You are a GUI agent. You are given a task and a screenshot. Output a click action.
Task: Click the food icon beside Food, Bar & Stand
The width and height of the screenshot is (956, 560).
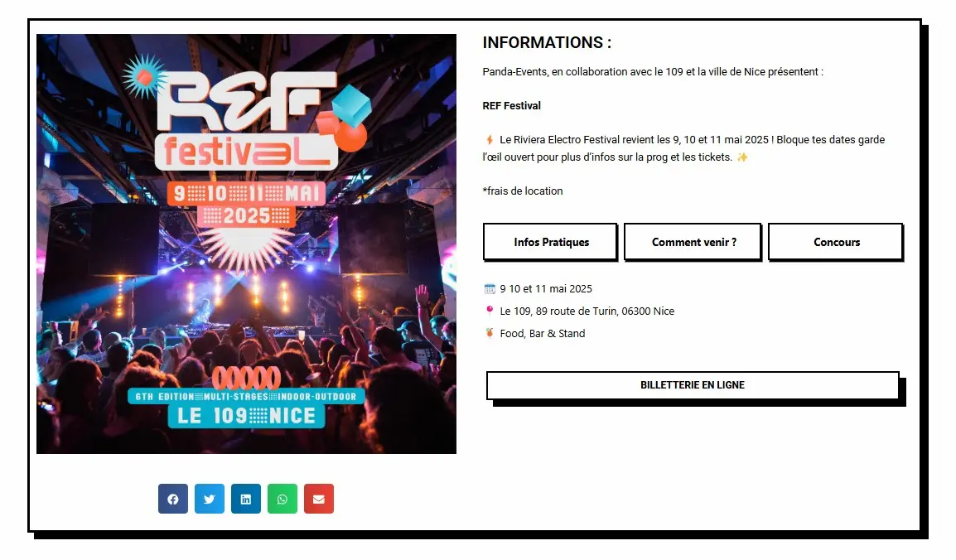click(490, 333)
